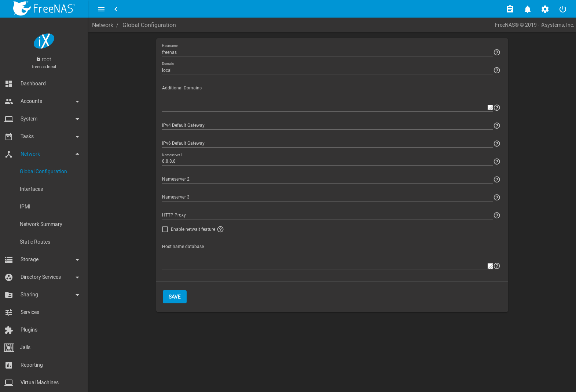Collapse the Network menu arrow
576x392 pixels.
pos(77,154)
